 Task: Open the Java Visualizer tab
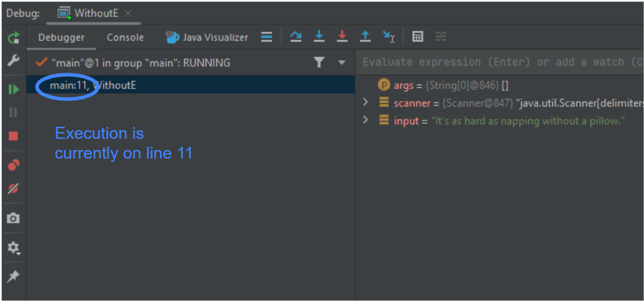[x=207, y=37]
